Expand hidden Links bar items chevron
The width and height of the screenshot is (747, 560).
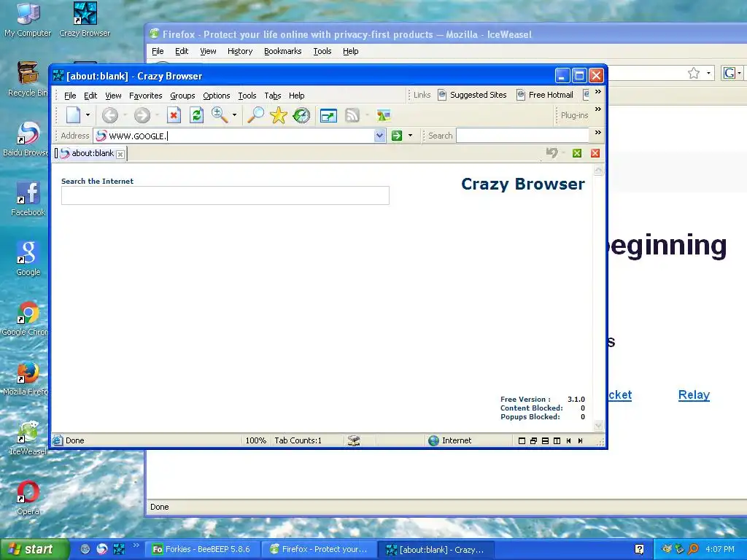point(598,91)
